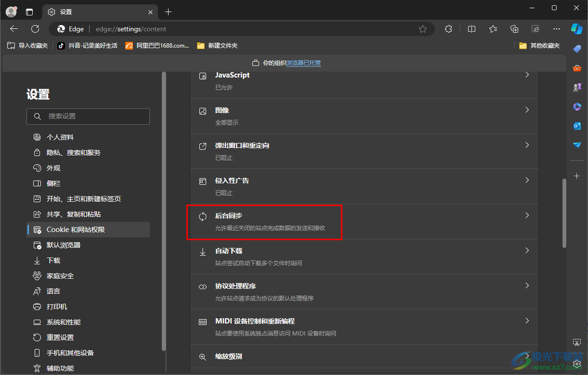Click the address bar URL
The width and height of the screenshot is (588, 375).
(x=131, y=29)
